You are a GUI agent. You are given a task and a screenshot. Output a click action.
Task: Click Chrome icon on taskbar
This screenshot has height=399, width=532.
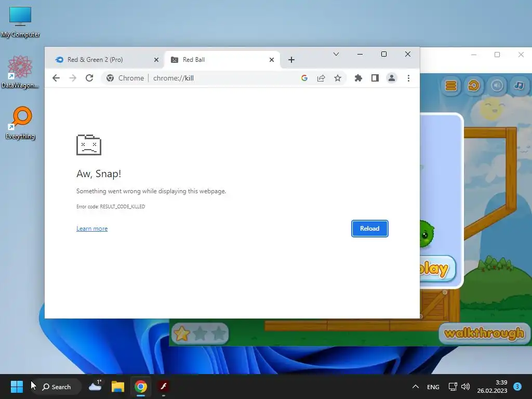141,387
